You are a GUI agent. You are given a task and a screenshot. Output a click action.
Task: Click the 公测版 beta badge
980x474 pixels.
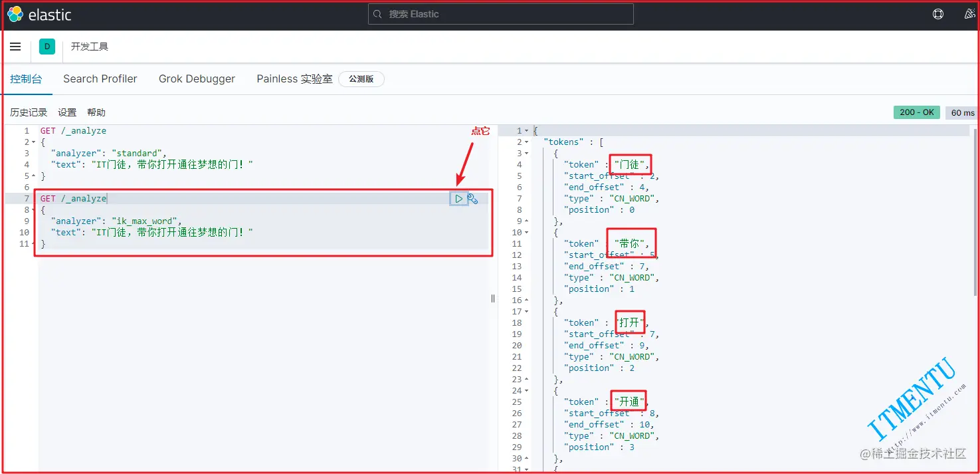point(361,79)
